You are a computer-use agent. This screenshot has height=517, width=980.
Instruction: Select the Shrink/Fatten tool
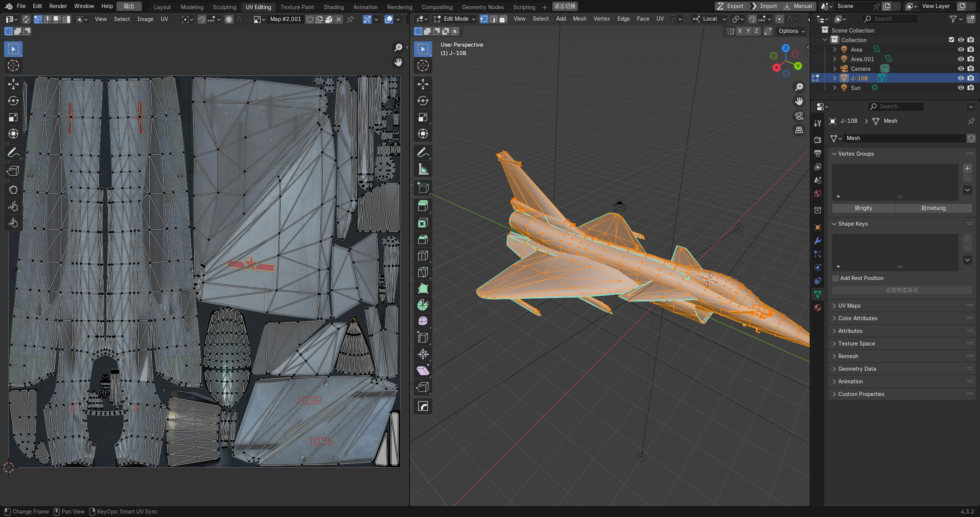(423, 354)
